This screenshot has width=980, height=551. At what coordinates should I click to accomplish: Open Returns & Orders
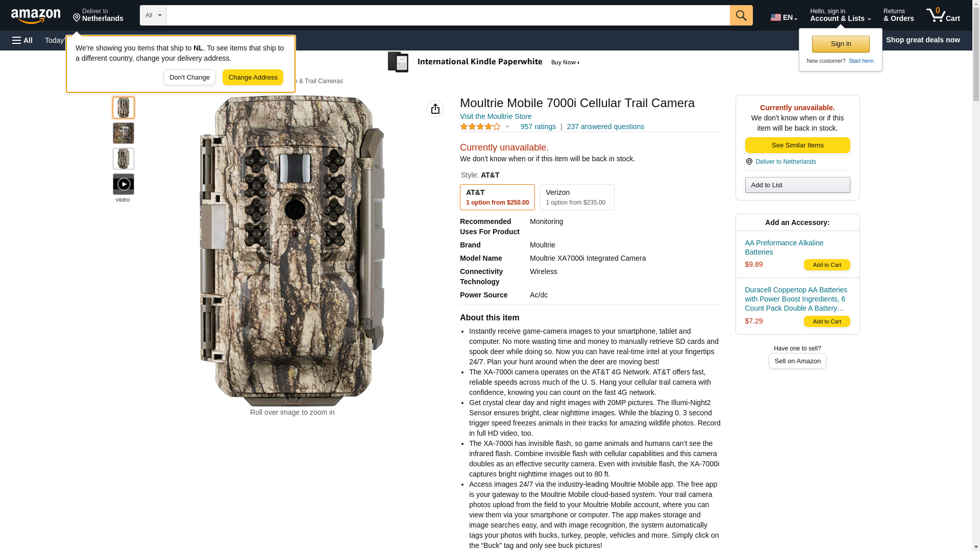[898, 15]
